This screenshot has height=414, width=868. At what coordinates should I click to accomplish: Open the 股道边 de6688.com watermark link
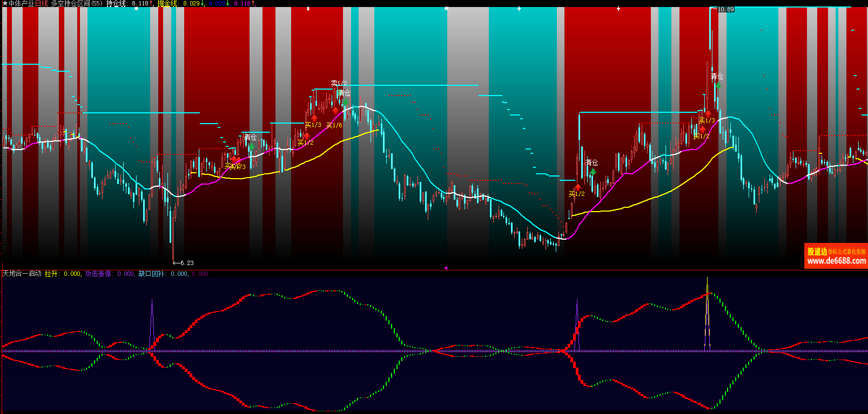pyautogui.click(x=836, y=256)
